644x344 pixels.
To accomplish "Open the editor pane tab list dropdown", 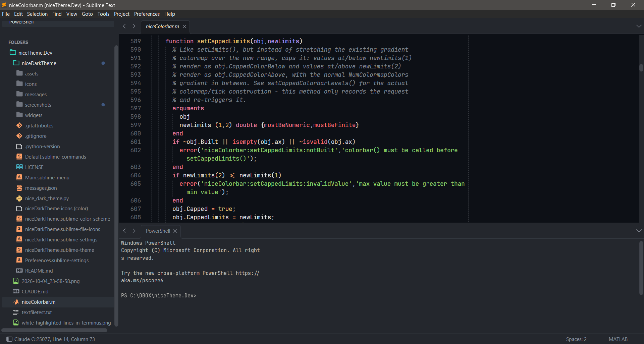I will (639, 26).
